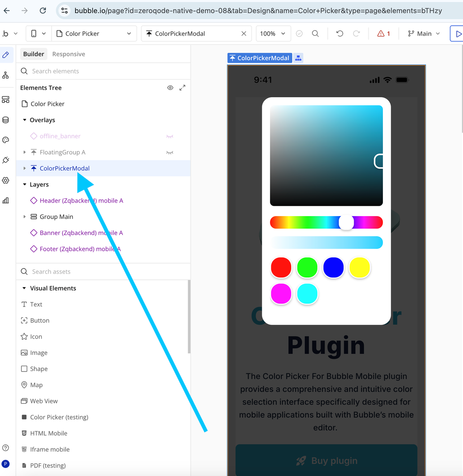Screen dimensions: 463x476
Task: Expand FloatingGroup A in tree
Action: 24,152
